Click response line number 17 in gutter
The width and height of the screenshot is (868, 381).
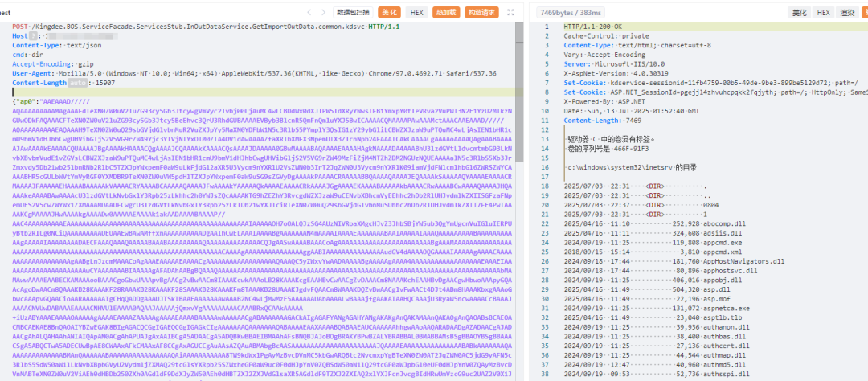pyautogui.click(x=546, y=177)
